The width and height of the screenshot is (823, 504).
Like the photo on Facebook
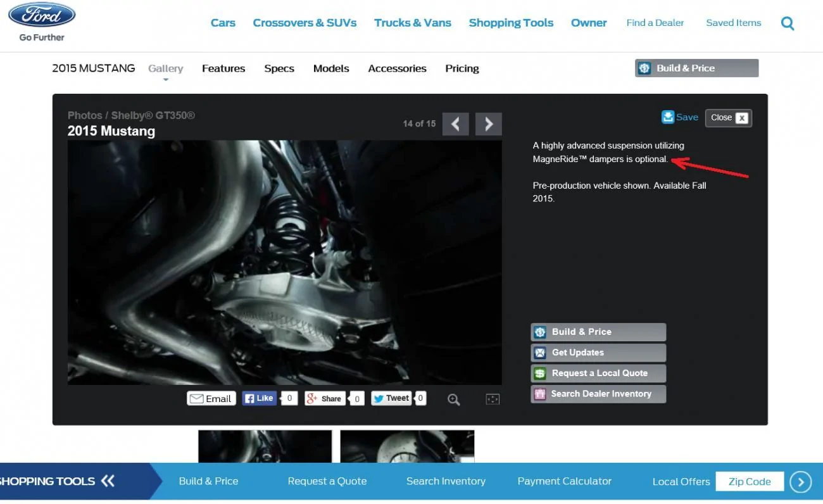coord(260,398)
